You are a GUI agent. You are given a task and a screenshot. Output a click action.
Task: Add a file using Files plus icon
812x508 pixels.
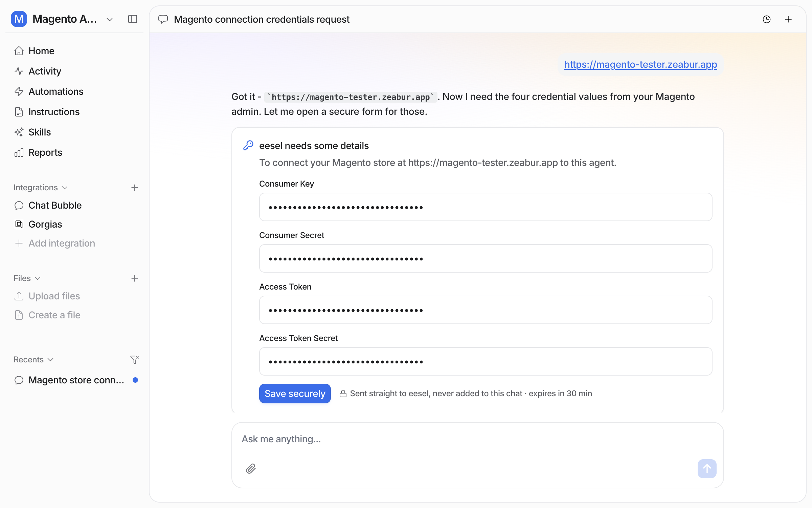(x=135, y=278)
